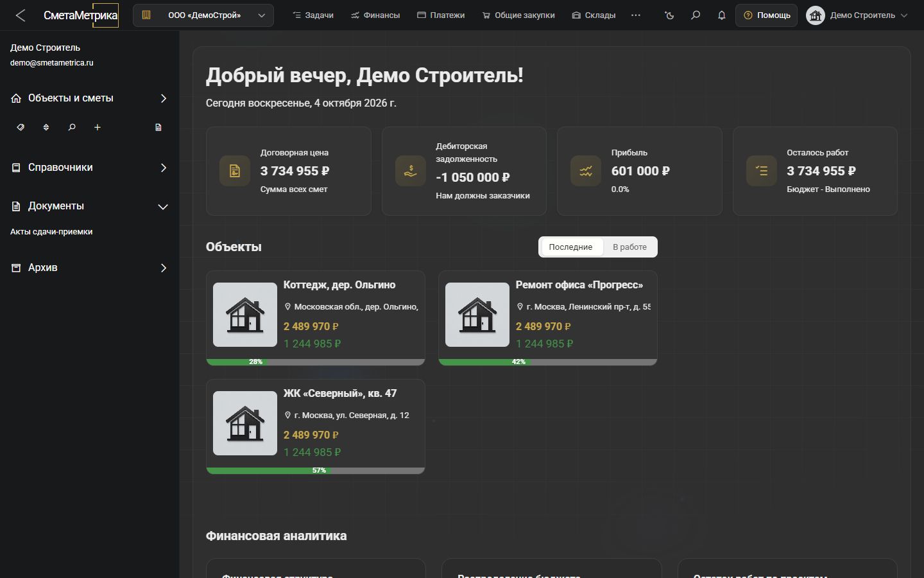Viewport: 924px width, 578px height.
Task: Click the ЖК «Северный» house thumbnail
Action: click(x=245, y=423)
